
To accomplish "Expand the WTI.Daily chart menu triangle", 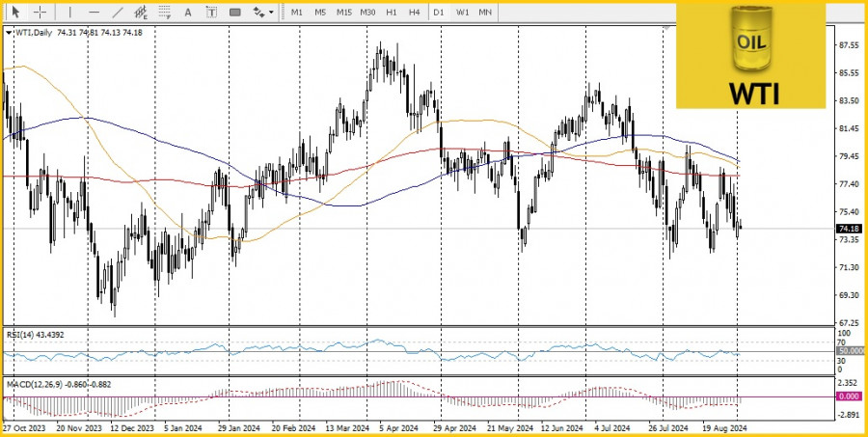I will (x=10, y=32).
